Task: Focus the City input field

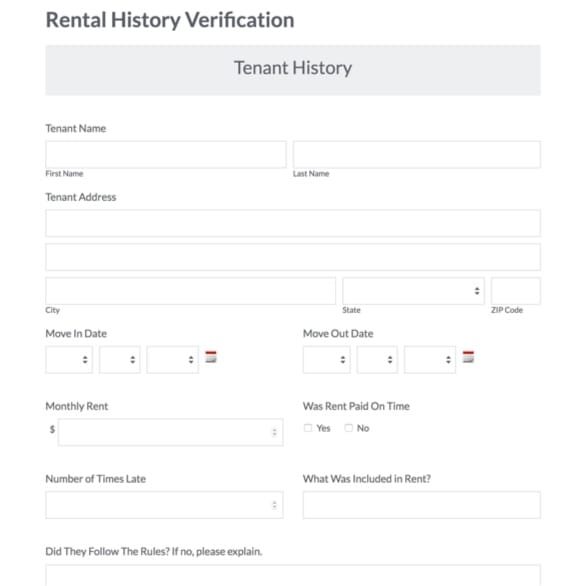Action: click(x=191, y=291)
